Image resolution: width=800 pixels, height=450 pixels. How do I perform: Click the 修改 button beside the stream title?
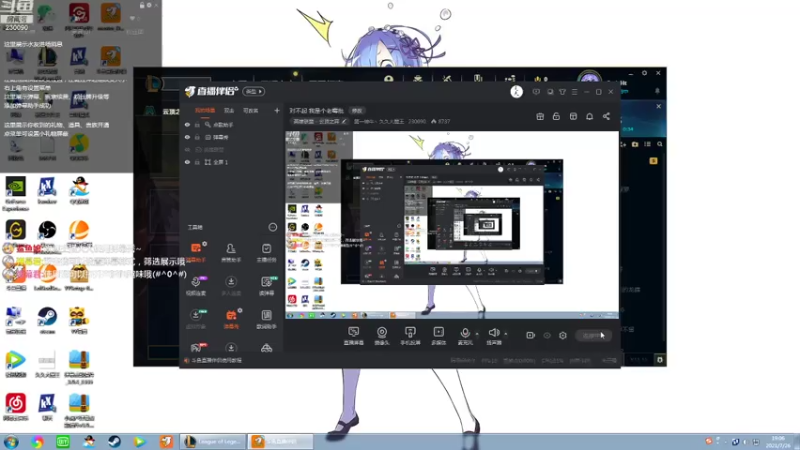coord(357,111)
